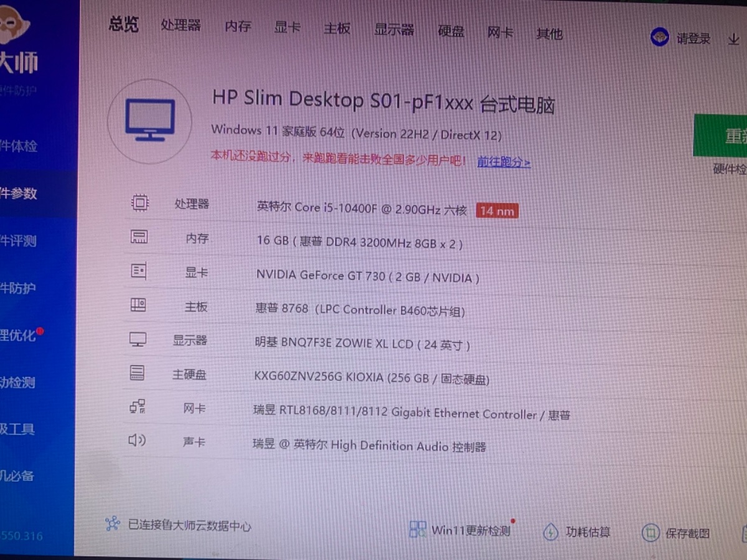Click the 保存截图 camera icon

coord(651,533)
